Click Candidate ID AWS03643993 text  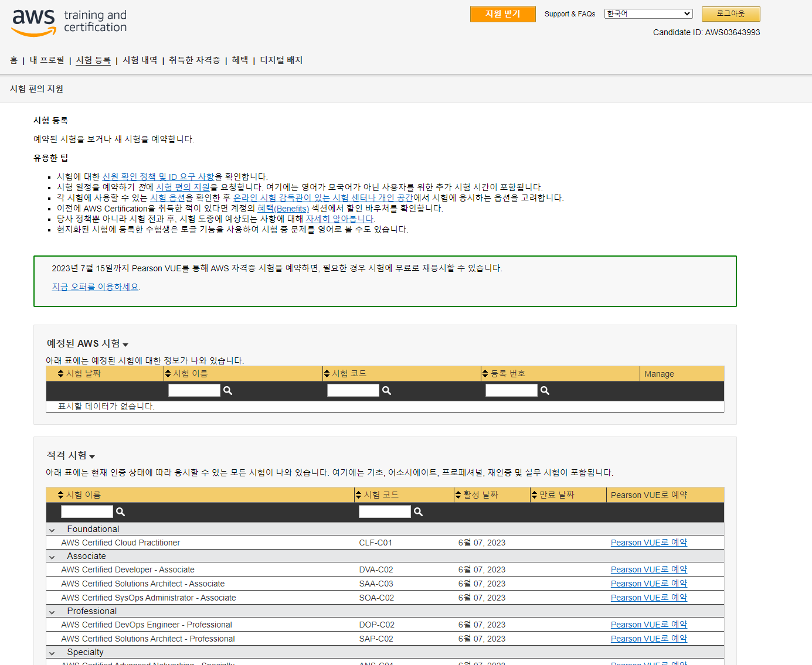click(x=706, y=33)
